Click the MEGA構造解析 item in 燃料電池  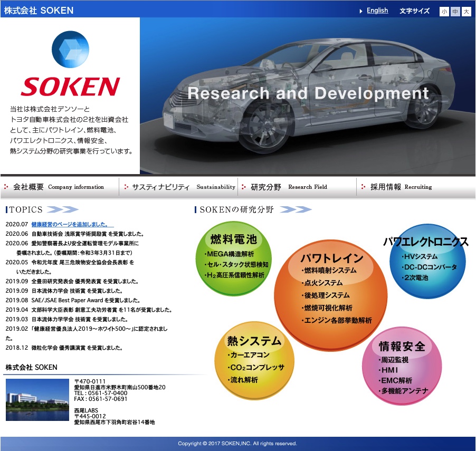[x=229, y=254]
